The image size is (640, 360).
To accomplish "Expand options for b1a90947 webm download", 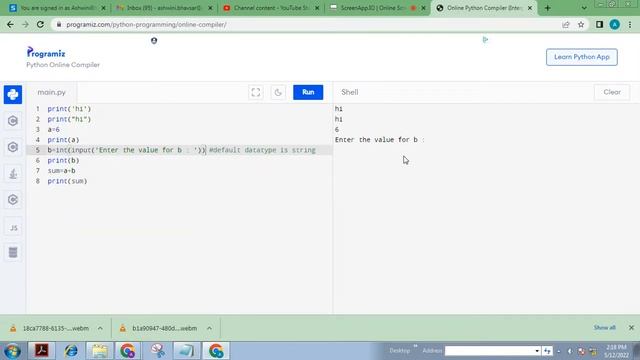I will point(209,328).
